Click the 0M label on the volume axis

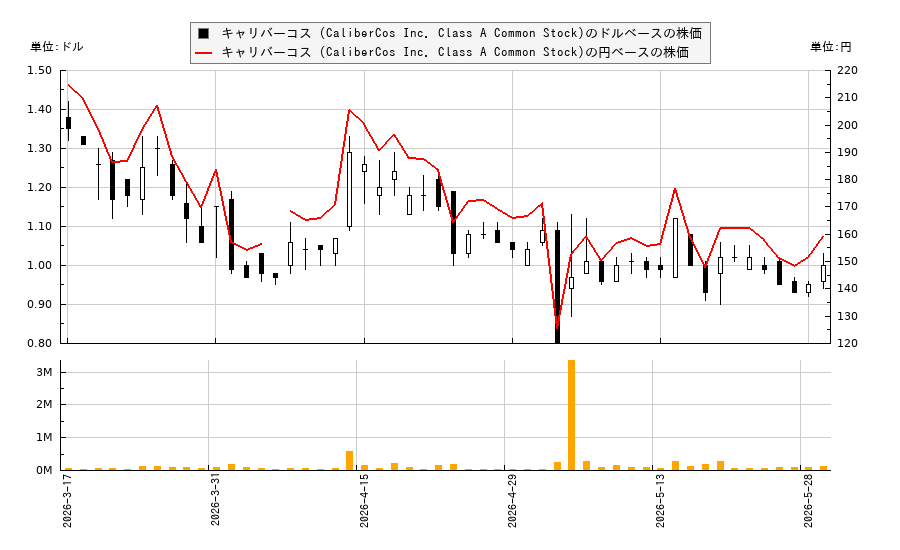point(44,470)
